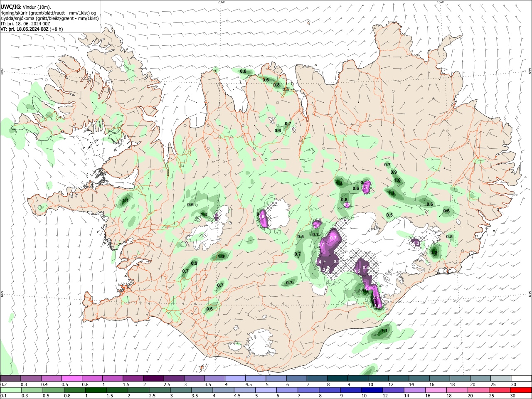
Task: Click the dark teal 8–9 snow swatch
Action: 337,378
